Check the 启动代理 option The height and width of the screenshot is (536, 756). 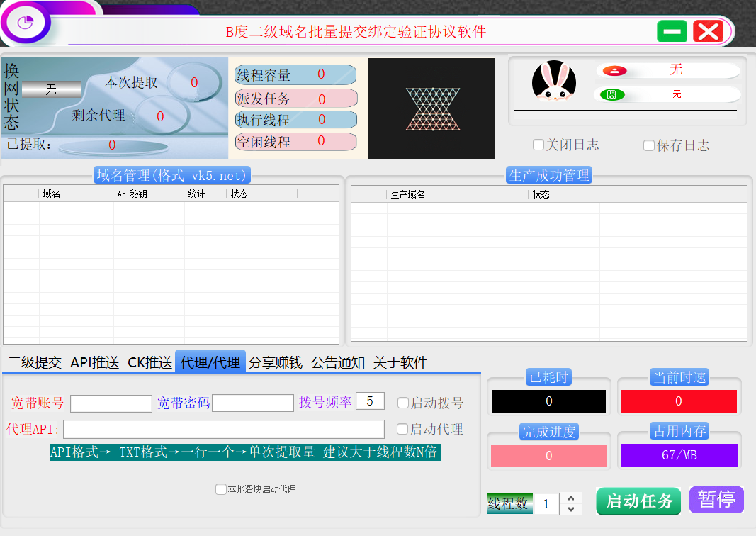[x=403, y=429]
